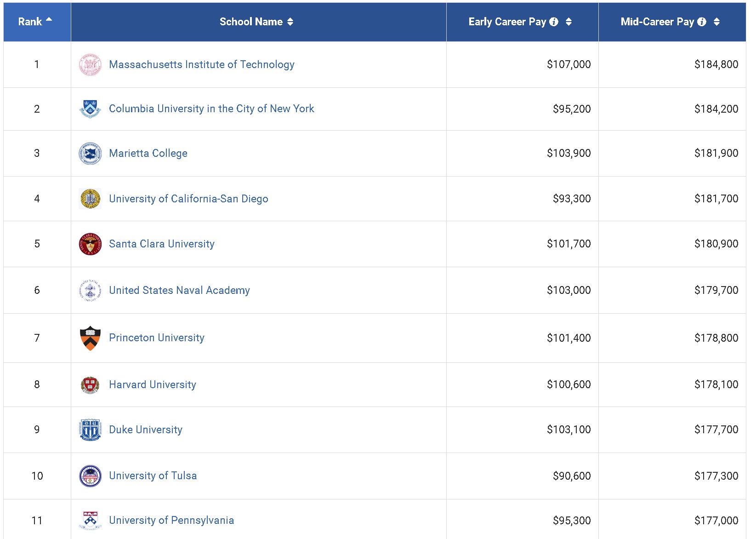The width and height of the screenshot is (756, 539).
Task: Click the Columbia University crest icon
Action: [x=90, y=109]
